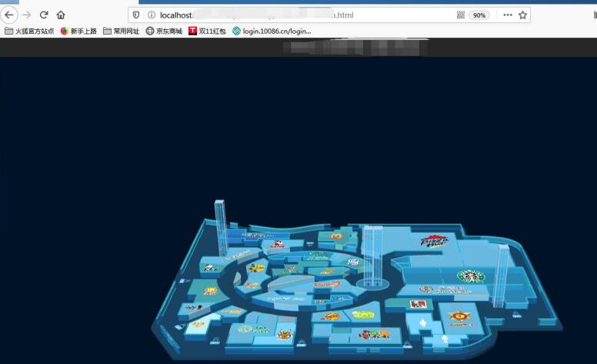Select the restroom figure icon below KFC
This screenshot has height=364, width=597.
tap(422, 323)
